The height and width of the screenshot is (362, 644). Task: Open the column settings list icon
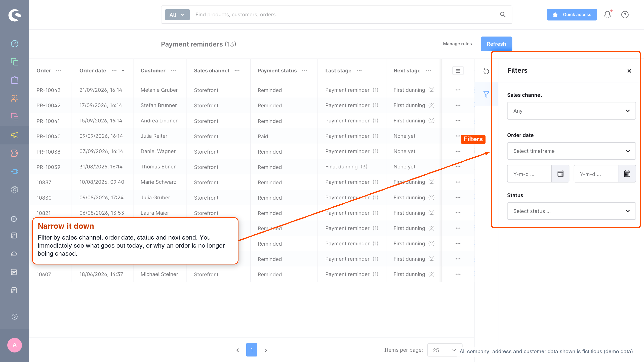coord(458,71)
